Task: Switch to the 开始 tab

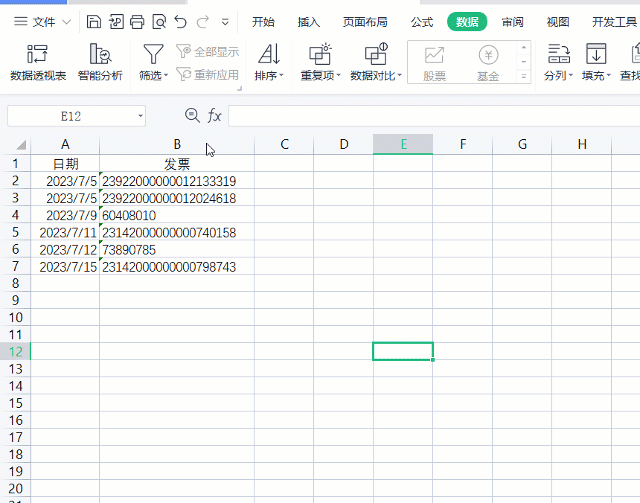Action: [x=263, y=22]
